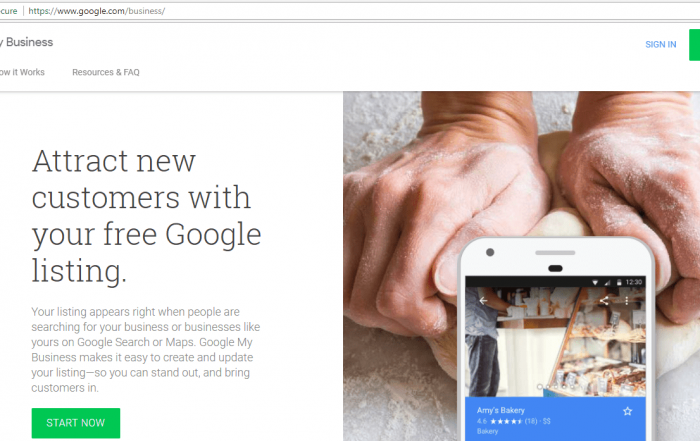Click the phone's front camera dot
Image resolution: width=700 pixels, height=441 pixels.
(x=490, y=252)
